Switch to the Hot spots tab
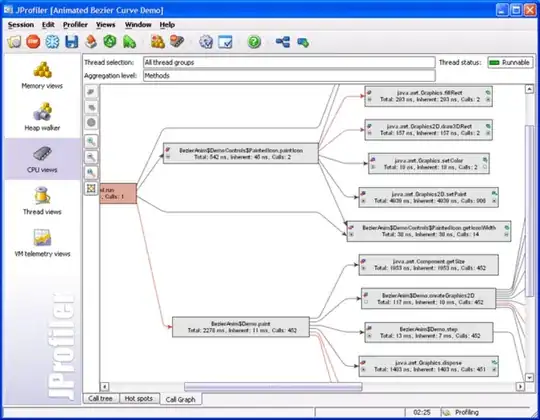540x420 pixels. tap(139, 398)
